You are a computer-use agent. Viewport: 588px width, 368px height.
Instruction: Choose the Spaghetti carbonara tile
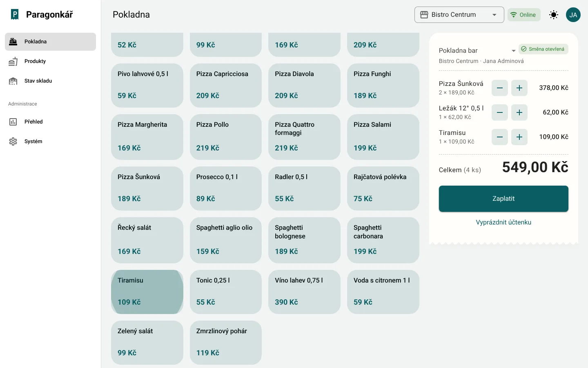(383, 240)
